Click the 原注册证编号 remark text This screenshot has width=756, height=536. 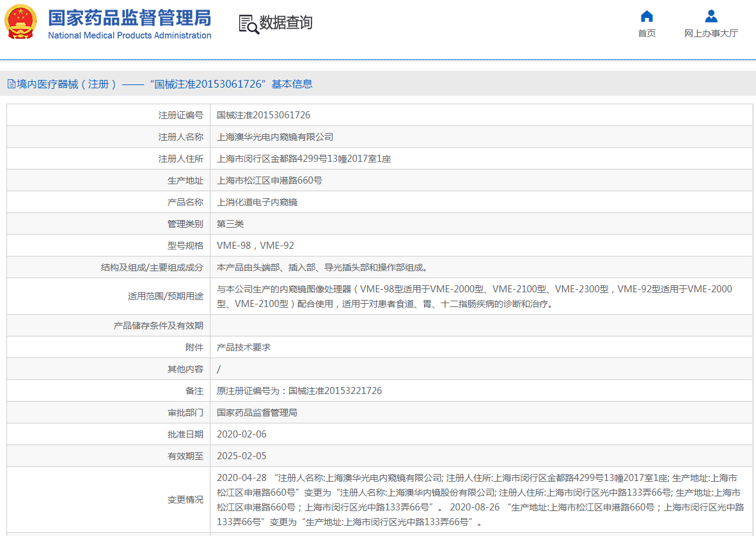299,391
